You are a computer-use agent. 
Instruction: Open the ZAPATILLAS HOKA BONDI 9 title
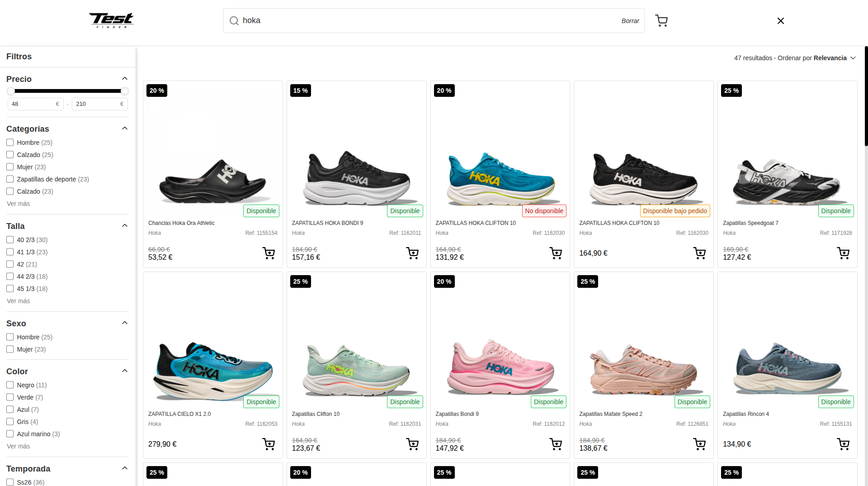coord(327,223)
